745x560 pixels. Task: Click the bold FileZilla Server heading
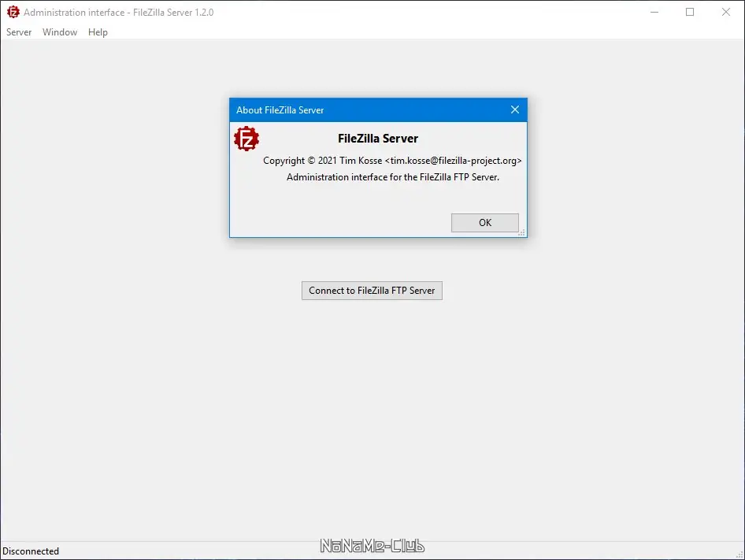(378, 139)
